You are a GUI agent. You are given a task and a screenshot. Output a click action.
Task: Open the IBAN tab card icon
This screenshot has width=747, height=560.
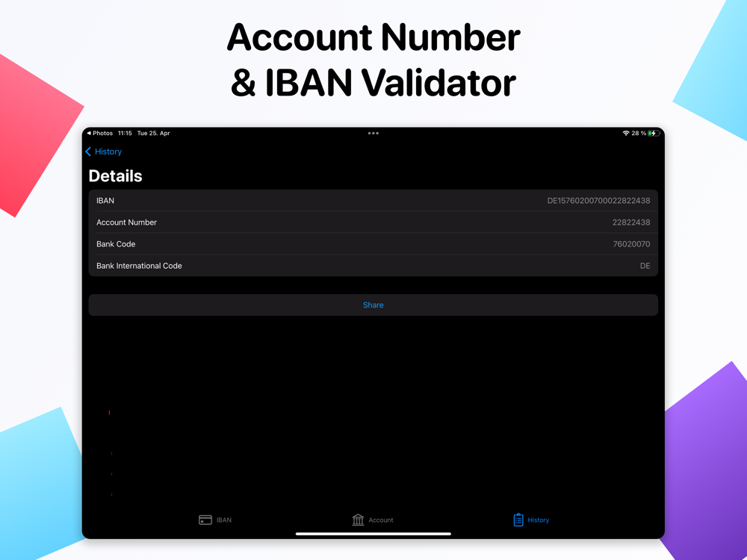(205, 520)
